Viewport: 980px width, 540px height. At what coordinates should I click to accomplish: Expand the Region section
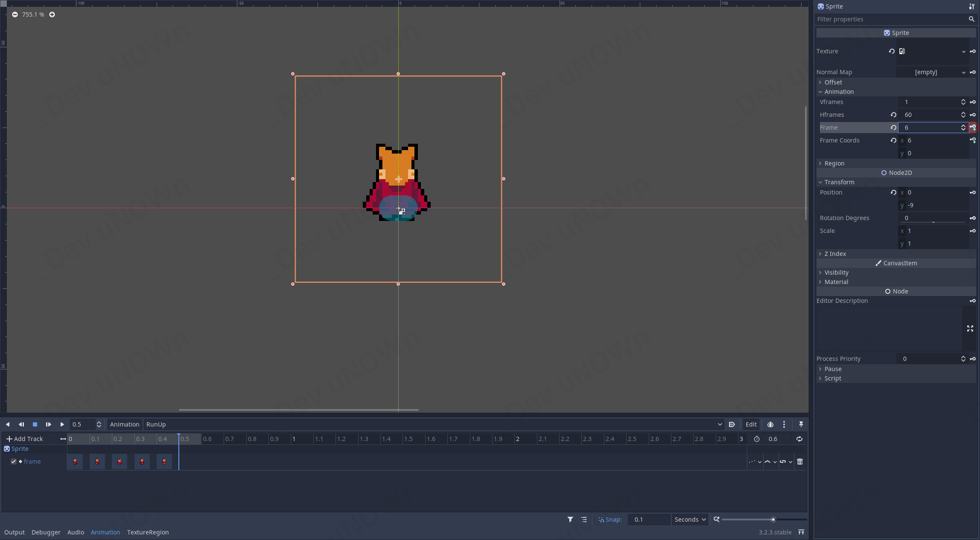(834, 163)
